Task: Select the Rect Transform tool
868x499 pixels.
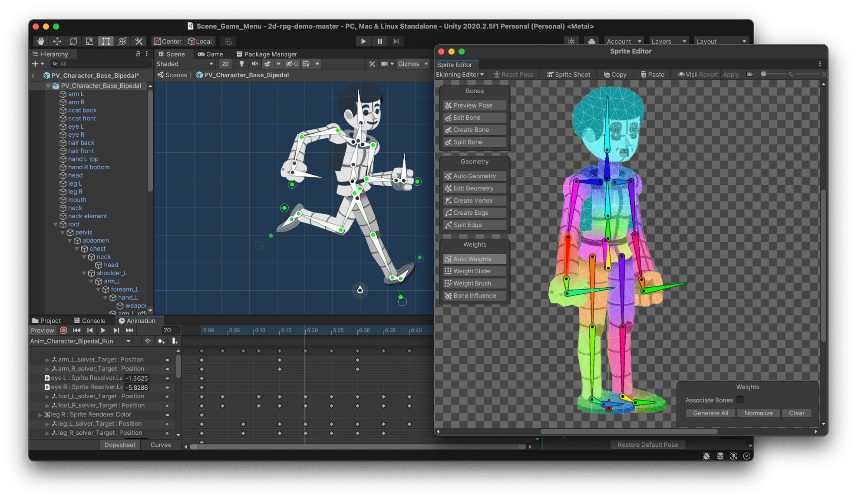Action: [106, 41]
